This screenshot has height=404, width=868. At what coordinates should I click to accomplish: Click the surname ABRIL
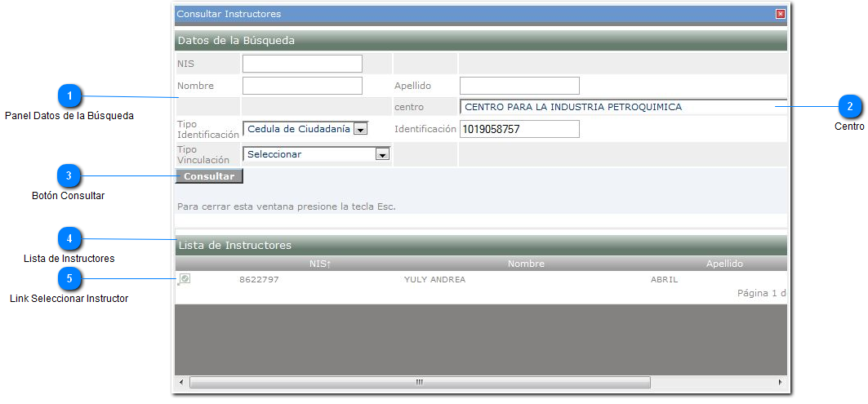pos(665,279)
